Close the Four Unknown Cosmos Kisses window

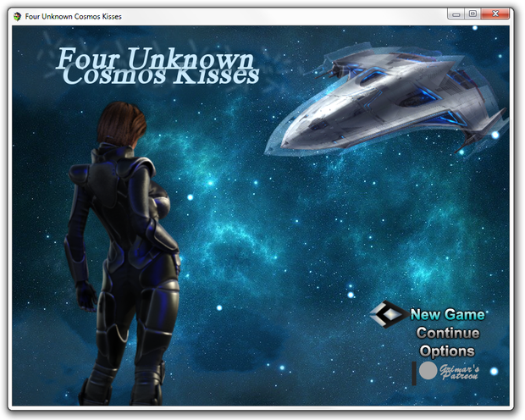tap(495, 14)
